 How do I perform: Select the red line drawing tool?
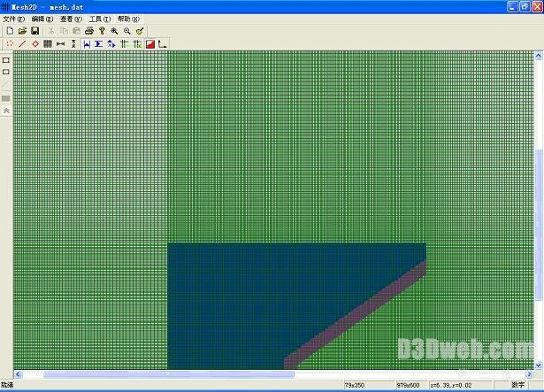(22, 43)
